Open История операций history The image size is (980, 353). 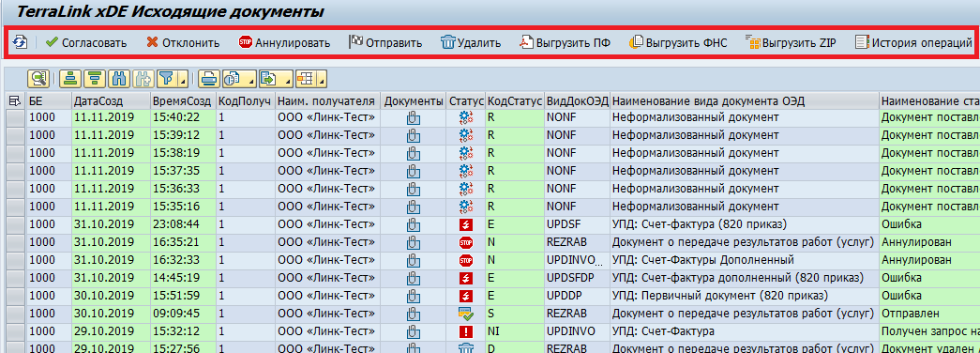913,42
